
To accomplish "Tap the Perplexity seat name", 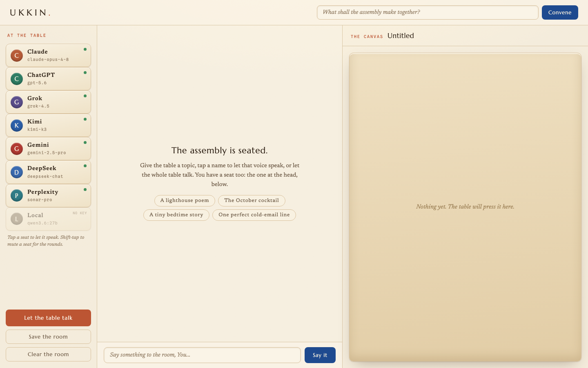I will pos(43,192).
